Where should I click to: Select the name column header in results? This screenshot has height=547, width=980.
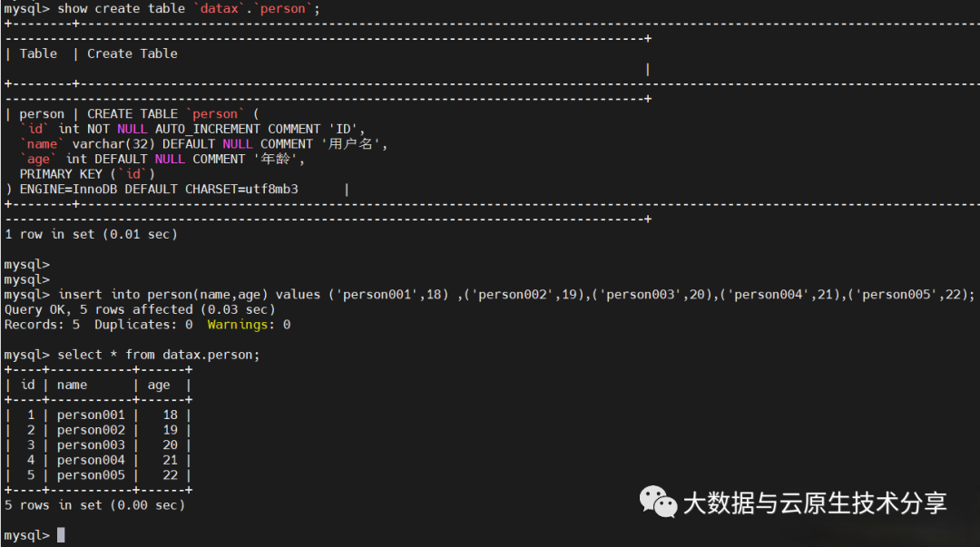coord(72,385)
